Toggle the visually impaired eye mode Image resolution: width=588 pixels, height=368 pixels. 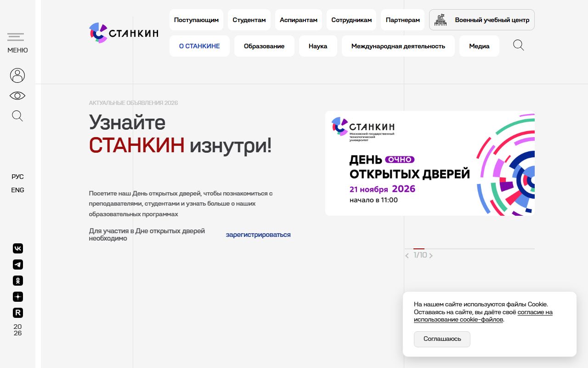[x=17, y=96]
